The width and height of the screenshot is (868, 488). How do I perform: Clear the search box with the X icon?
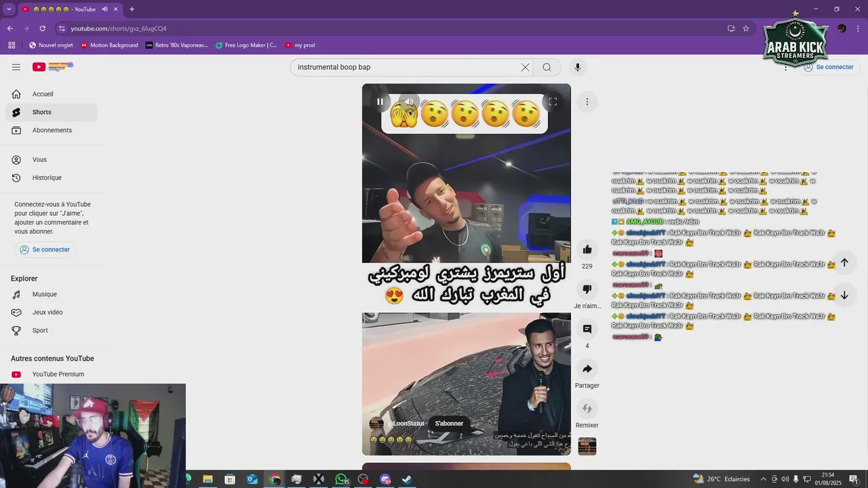coord(525,67)
